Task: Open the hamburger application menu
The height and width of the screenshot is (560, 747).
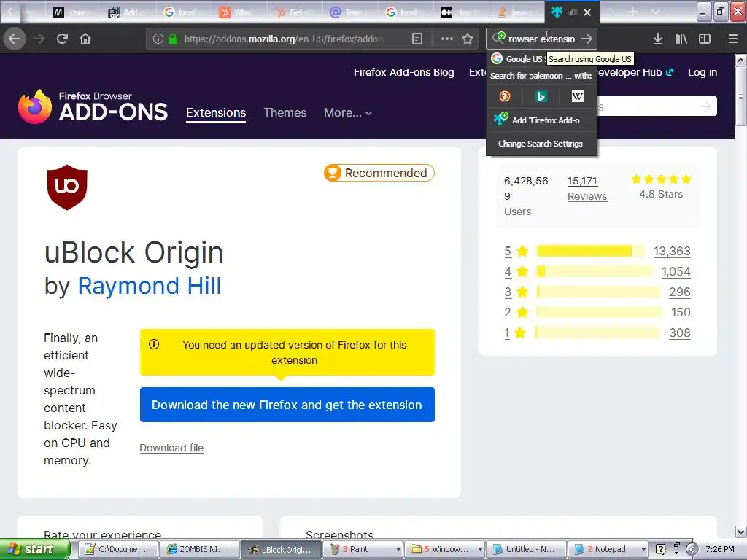Action: (x=733, y=39)
